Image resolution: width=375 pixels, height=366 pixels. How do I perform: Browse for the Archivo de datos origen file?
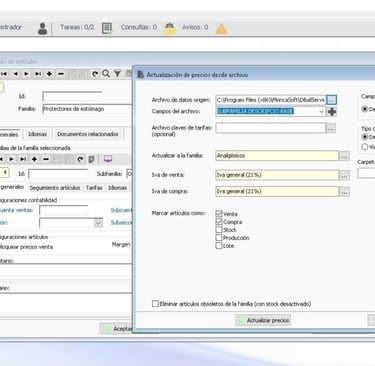[x=332, y=100]
